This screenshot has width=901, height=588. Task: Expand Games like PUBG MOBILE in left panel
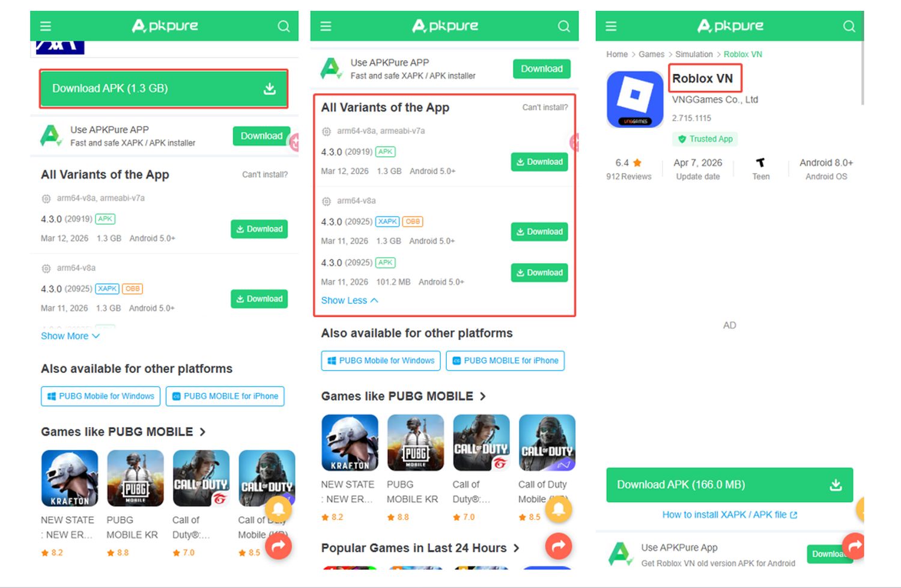click(123, 432)
